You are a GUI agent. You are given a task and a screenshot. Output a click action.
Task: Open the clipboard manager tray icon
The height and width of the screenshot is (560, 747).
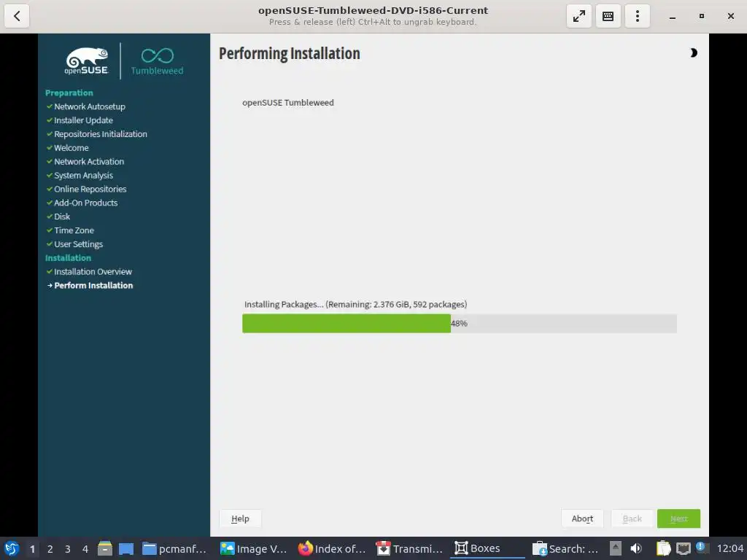click(662, 548)
